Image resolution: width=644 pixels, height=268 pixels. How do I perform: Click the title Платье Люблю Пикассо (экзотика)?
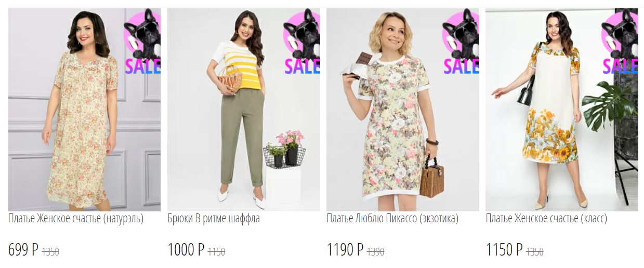click(392, 219)
